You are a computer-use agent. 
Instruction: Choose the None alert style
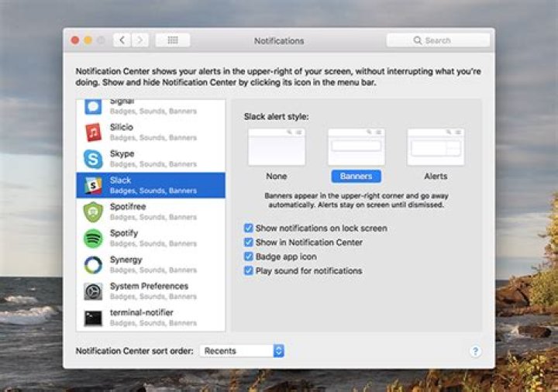click(277, 147)
